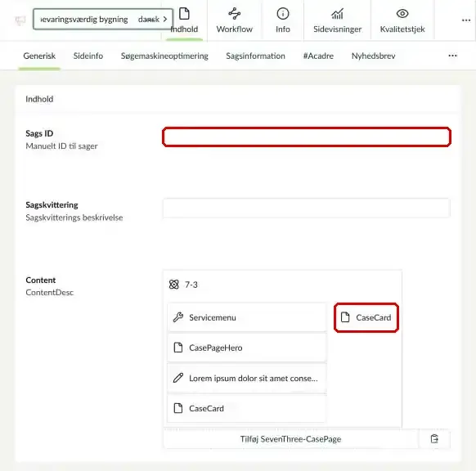Open the CasePageHero block
The height and width of the screenshot is (471, 476).
247,348
